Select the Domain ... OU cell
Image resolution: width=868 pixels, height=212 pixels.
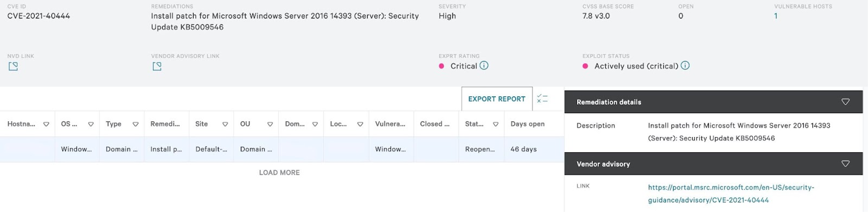click(256, 149)
